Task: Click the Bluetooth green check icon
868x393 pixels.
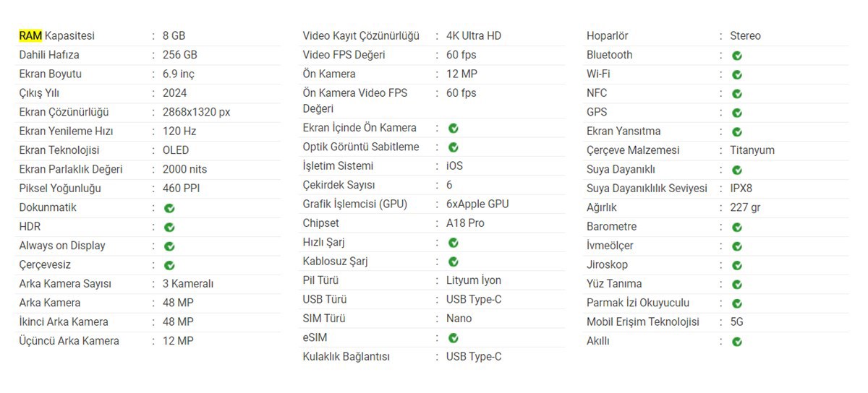Action: click(737, 56)
